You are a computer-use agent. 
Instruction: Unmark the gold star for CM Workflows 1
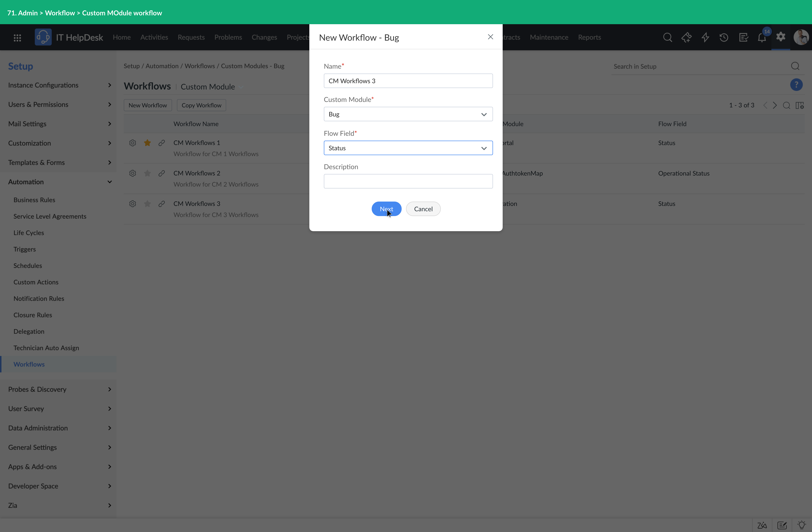point(147,143)
